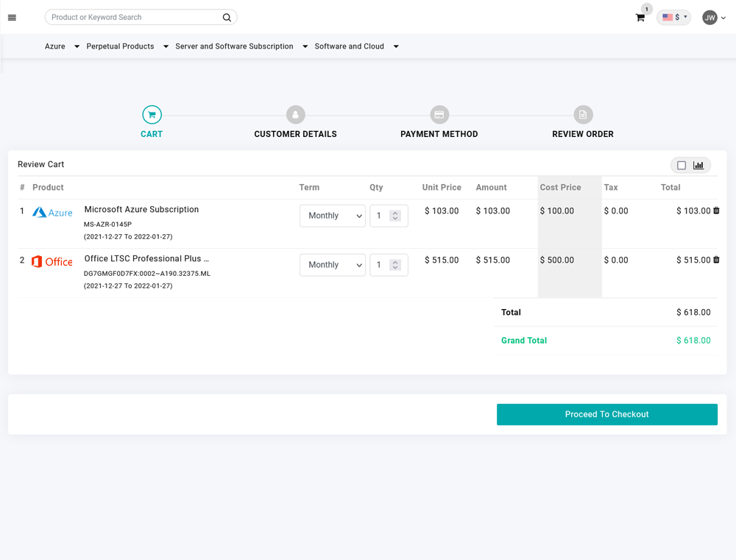The width and height of the screenshot is (736, 560).
Task: Open the currency selector with US flag
Action: pos(673,18)
